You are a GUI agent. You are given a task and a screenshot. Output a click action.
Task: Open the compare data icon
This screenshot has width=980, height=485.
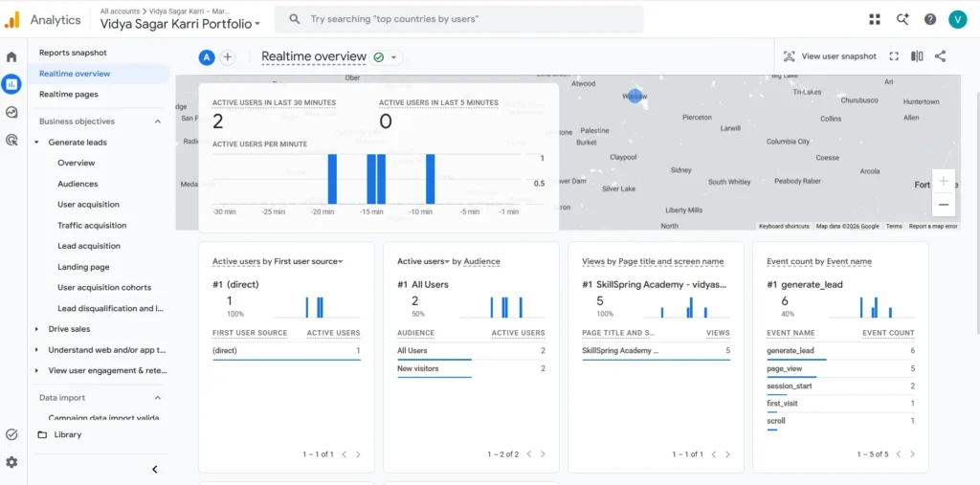(917, 56)
